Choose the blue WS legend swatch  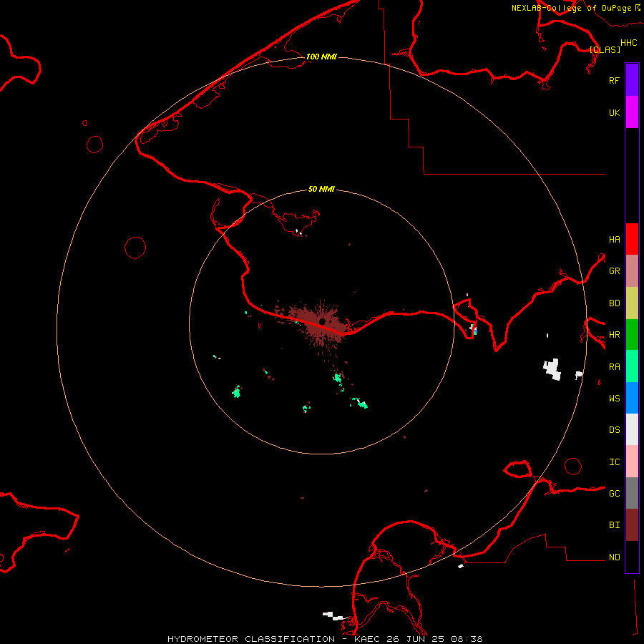click(632, 398)
